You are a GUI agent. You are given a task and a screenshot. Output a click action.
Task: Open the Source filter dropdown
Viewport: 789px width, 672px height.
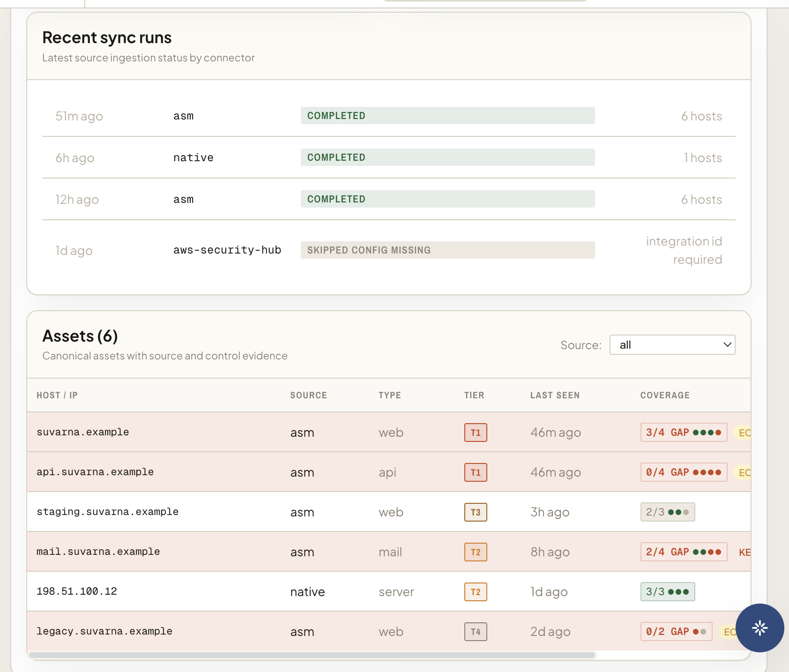point(672,345)
